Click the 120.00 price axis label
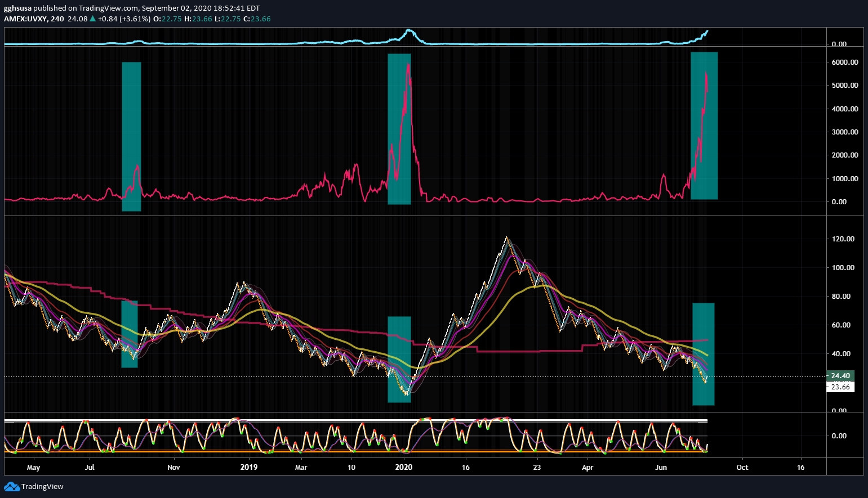Screen dimensions: 868x498 tap(843, 239)
